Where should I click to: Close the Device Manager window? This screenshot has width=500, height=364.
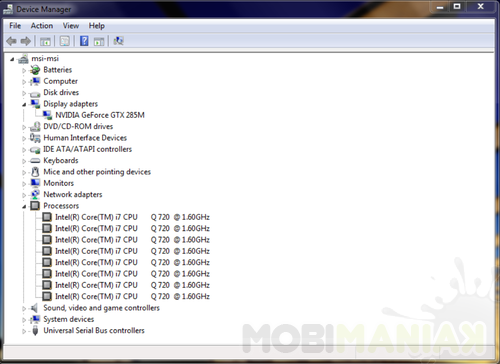coord(480,7)
